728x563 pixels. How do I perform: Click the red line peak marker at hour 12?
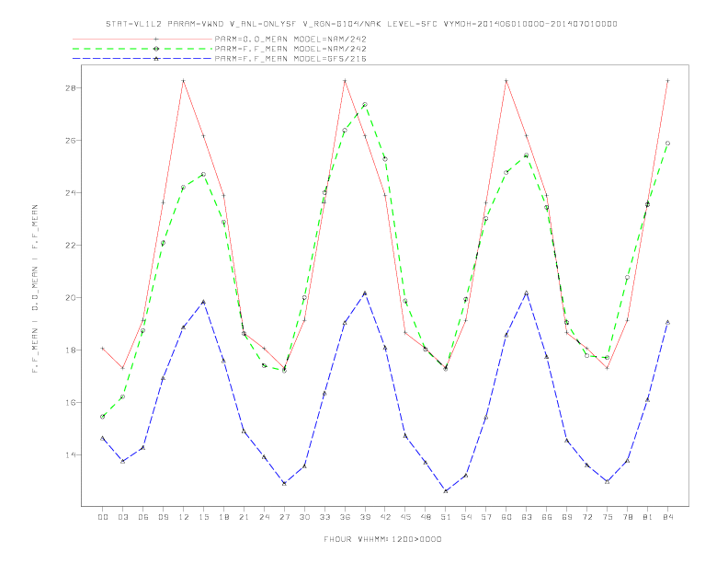point(184,81)
